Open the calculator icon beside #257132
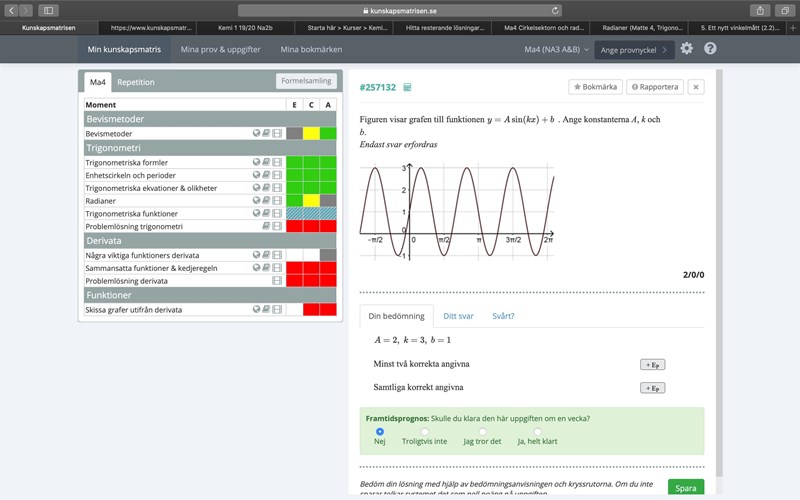800x500 pixels. pos(408,87)
